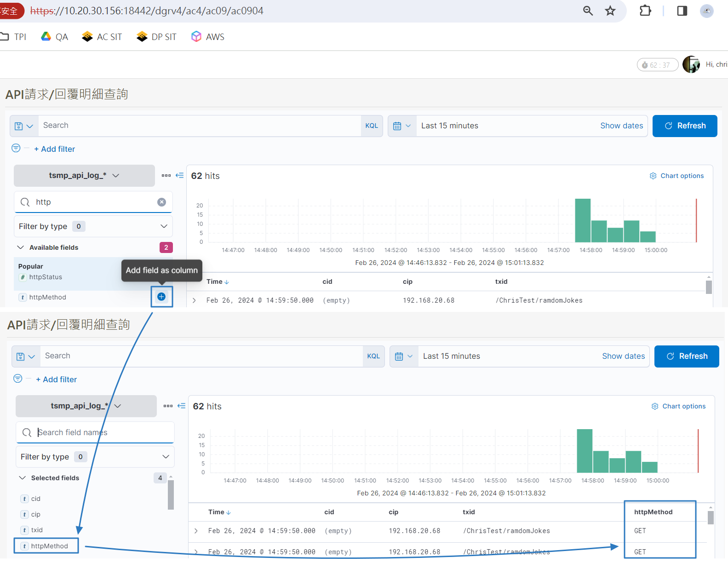This screenshot has width=728, height=563.
Task: Collapse the field sidebar in bottom panel
Action: pyautogui.click(x=182, y=406)
